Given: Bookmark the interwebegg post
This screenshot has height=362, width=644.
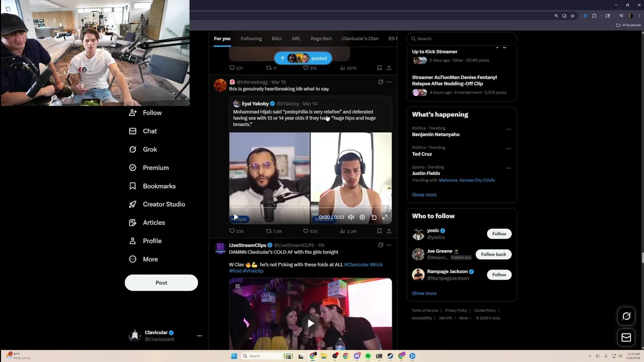Looking at the screenshot, I should click(379, 231).
